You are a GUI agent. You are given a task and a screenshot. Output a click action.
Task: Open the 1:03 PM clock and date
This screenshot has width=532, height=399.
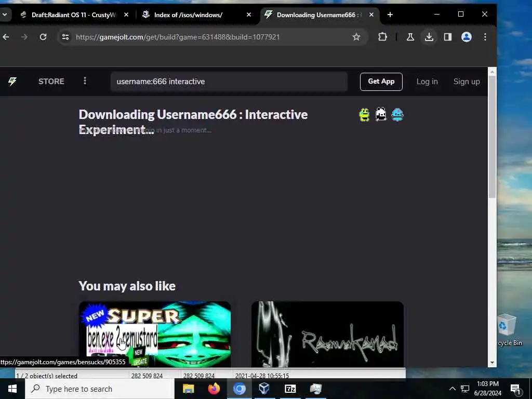pos(487,389)
